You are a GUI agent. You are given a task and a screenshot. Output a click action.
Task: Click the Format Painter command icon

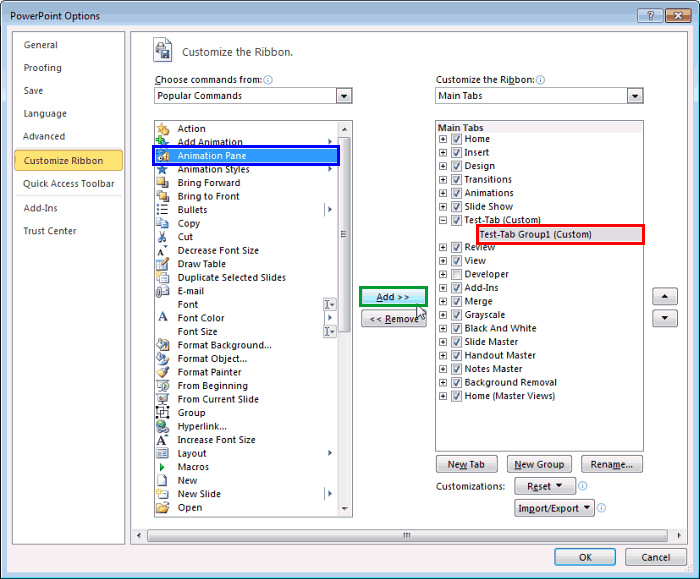[162, 372]
